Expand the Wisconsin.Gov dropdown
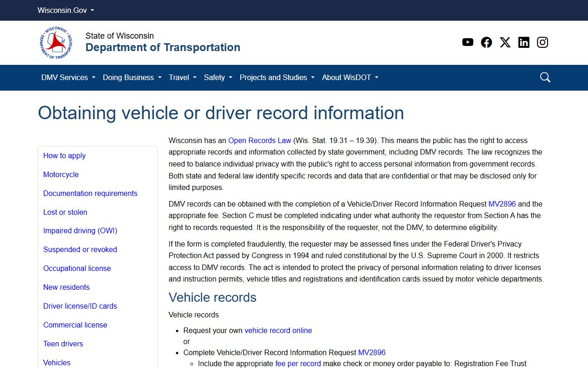588x368 pixels. [x=66, y=10]
